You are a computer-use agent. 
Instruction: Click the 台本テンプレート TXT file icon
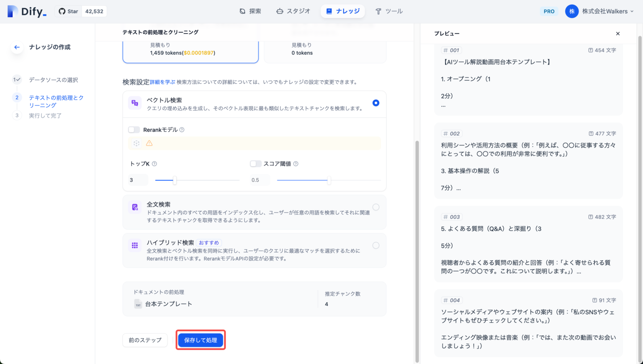138,304
